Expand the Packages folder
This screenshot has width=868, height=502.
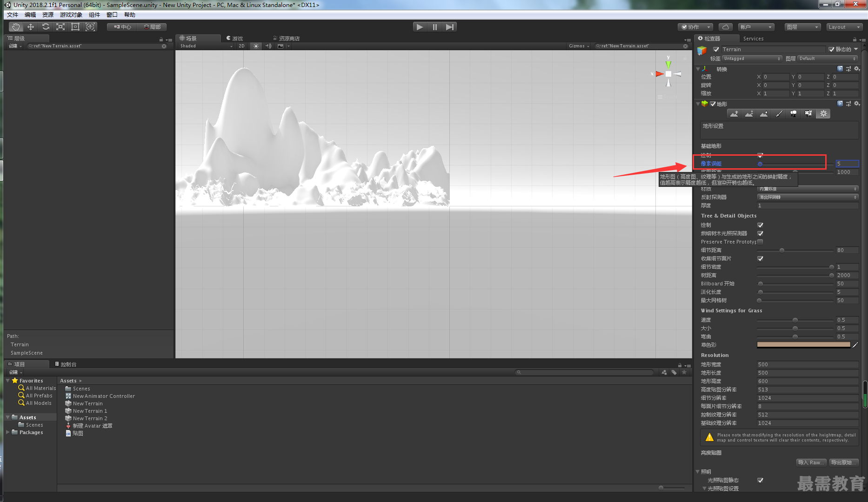point(7,432)
